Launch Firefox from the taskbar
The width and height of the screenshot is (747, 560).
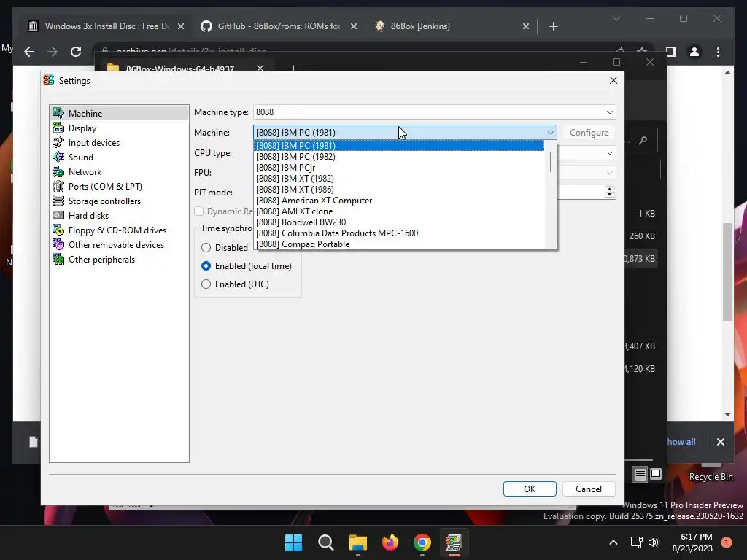tap(390, 542)
